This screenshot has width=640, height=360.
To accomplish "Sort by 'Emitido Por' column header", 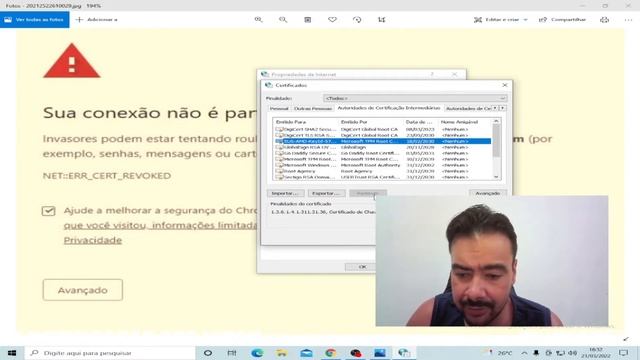I will point(371,122).
